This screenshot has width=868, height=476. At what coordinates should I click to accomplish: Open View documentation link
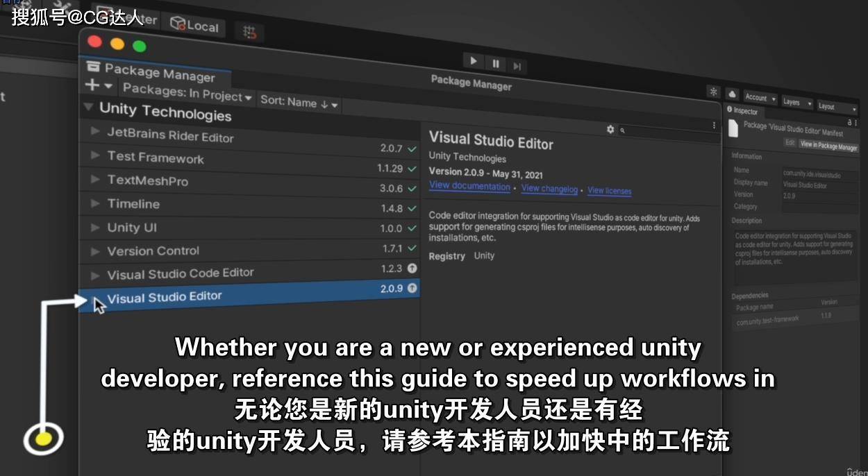[469, 186]
